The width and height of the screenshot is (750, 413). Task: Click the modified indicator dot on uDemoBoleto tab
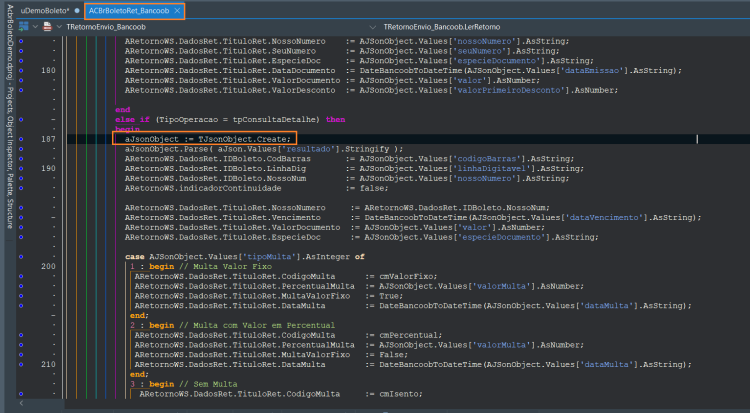77,11
